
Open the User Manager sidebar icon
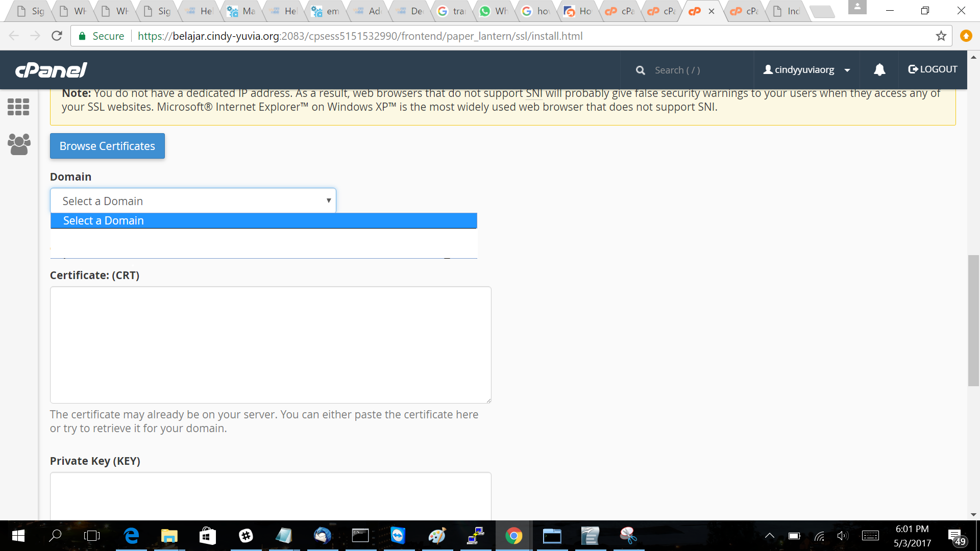tap(19, 144)
